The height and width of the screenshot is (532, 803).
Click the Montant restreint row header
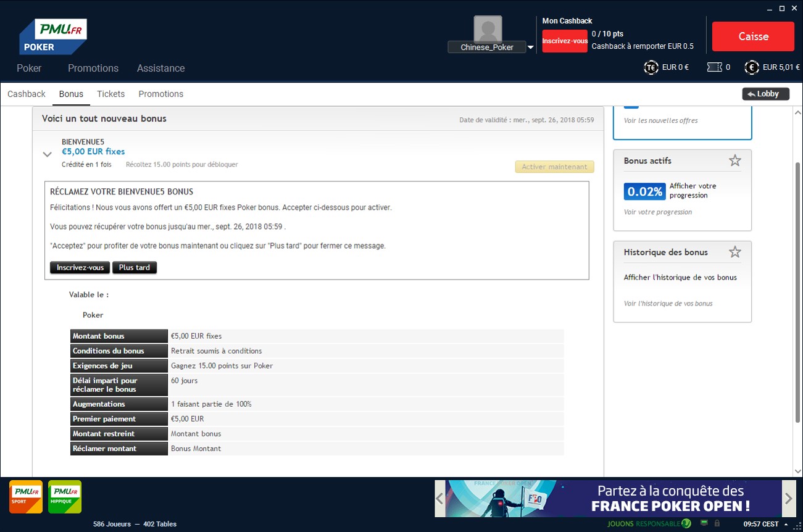tap(119, 433)
